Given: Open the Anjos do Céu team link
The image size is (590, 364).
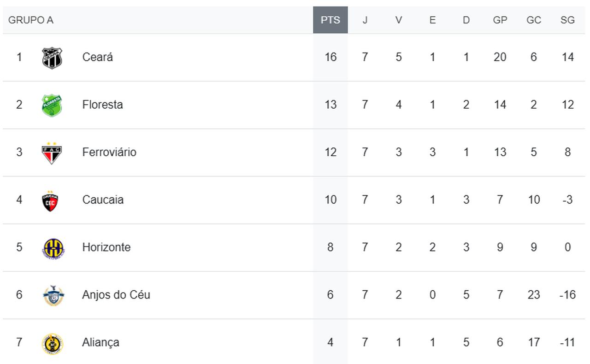Looking at the screenshot, I should coord(116,294).
